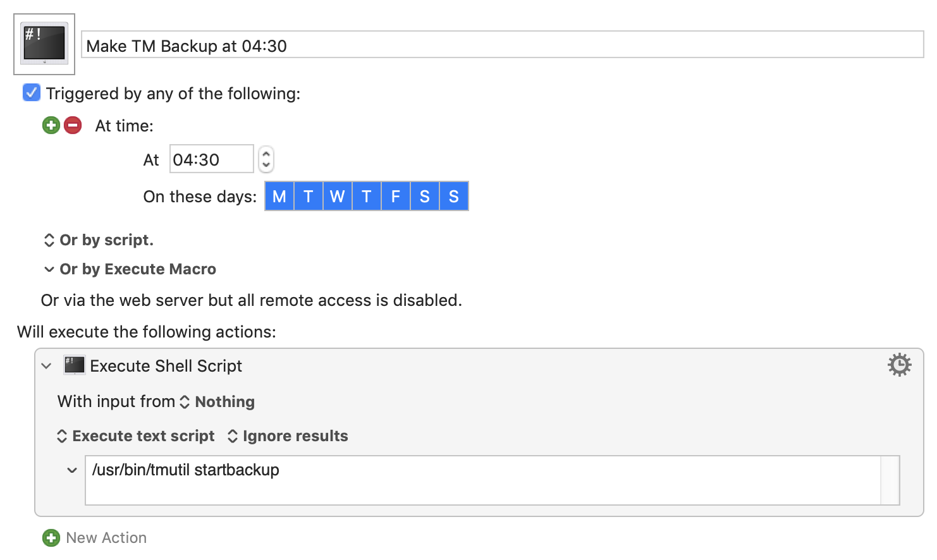Add a new trigger with green plus
The width and height of the screenshot is (937, 560).
tap(51, 125)
